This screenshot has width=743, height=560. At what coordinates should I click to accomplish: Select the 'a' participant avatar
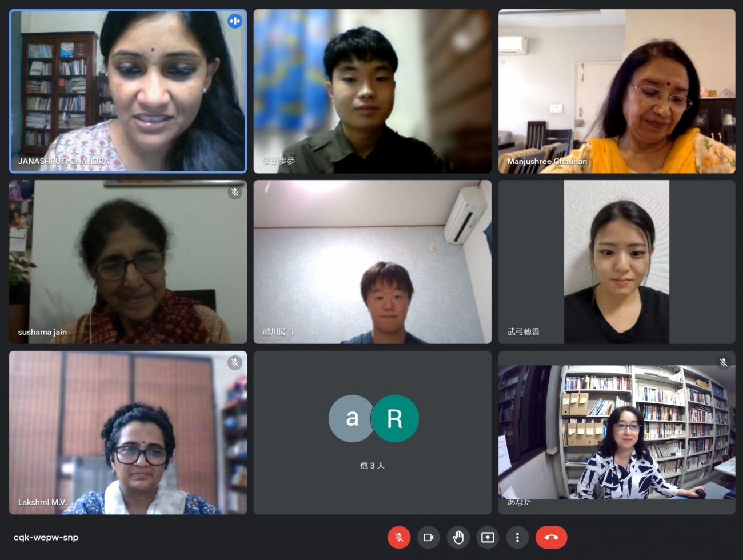coord(352,418)
